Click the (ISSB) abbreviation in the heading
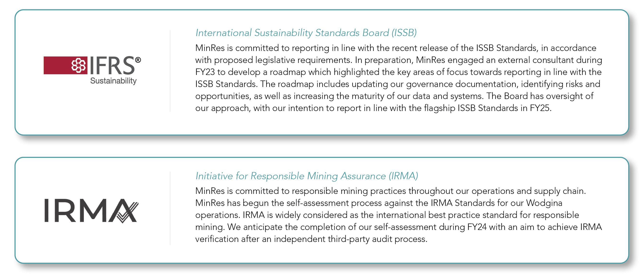The width and height of the screenshot is (644, 278). click(404, 33)
